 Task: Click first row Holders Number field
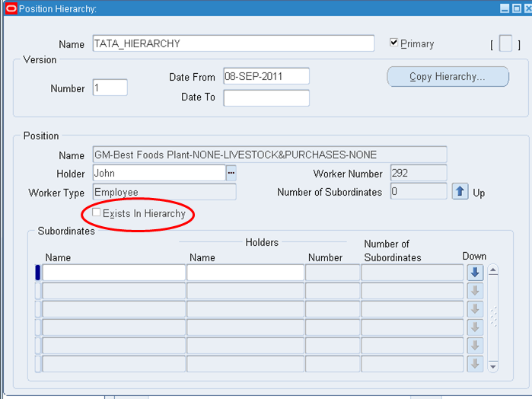click(x=333, y=273)
